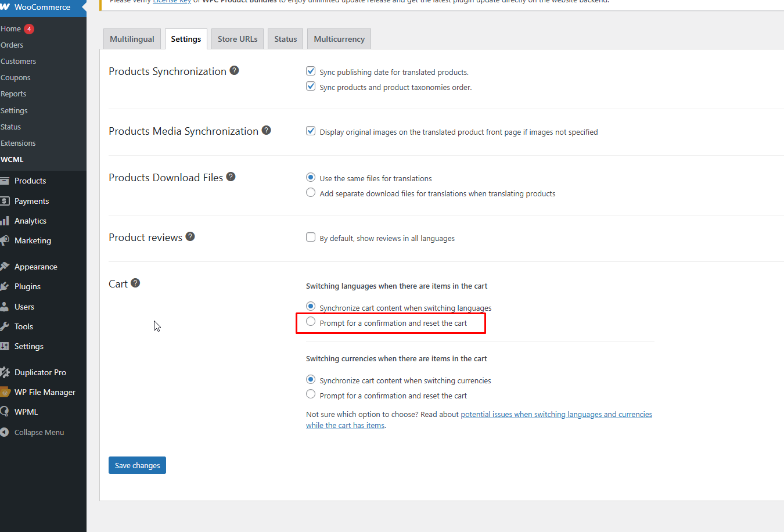Click the WooCommerce logo icon in sidebar

pos(5,7)
